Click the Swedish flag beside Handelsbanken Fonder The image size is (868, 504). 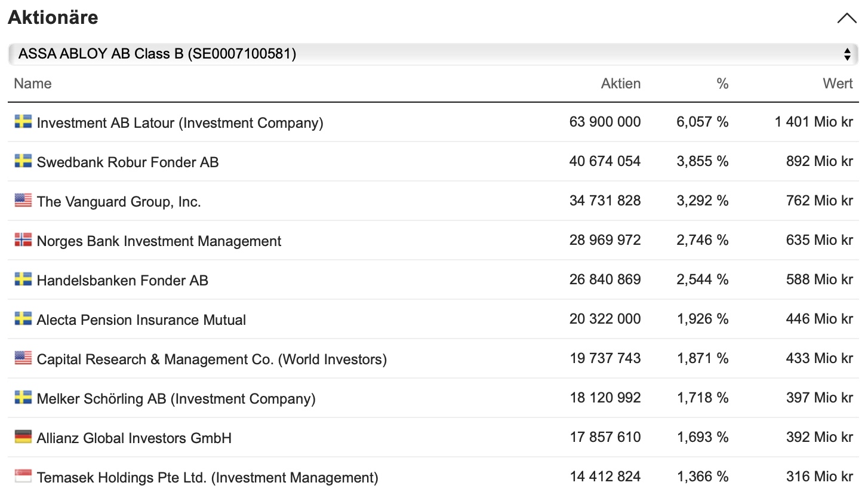[x=23, y=279]
